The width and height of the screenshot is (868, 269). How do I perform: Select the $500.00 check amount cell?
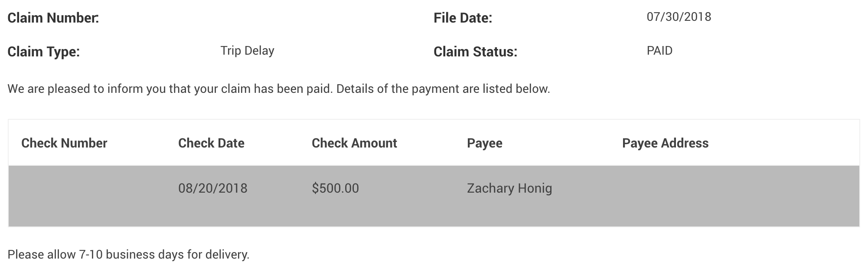[335, 188]
